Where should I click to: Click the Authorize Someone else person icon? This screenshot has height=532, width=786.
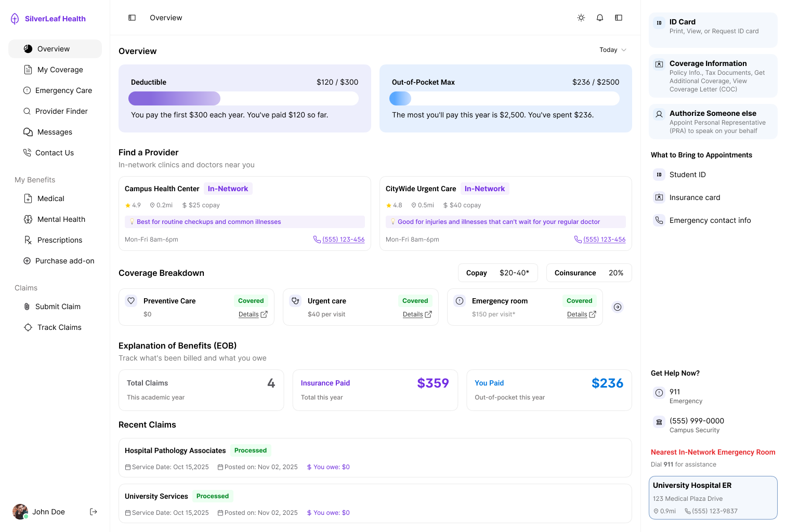pyautogui.click(x=659, y=114)
